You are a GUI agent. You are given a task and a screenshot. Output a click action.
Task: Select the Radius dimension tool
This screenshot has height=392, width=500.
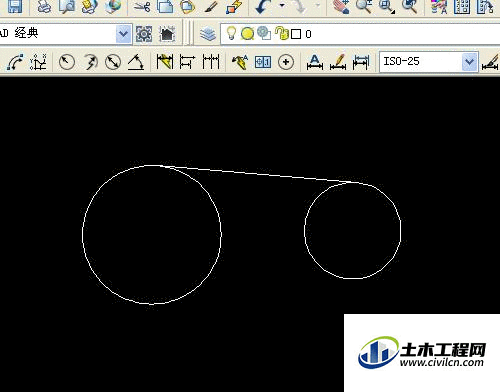[x=66, y=62]
